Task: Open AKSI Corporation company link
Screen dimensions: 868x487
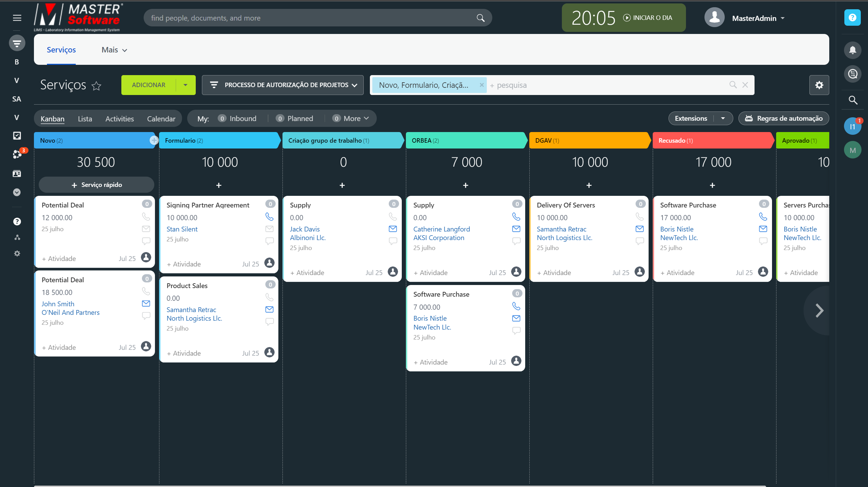Action: [439, 238]
